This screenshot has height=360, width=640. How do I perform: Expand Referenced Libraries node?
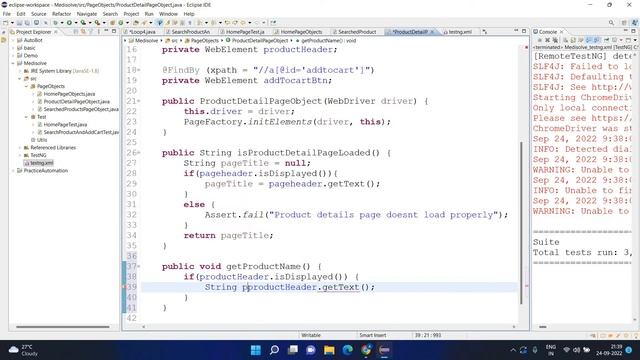pos(20,147)
